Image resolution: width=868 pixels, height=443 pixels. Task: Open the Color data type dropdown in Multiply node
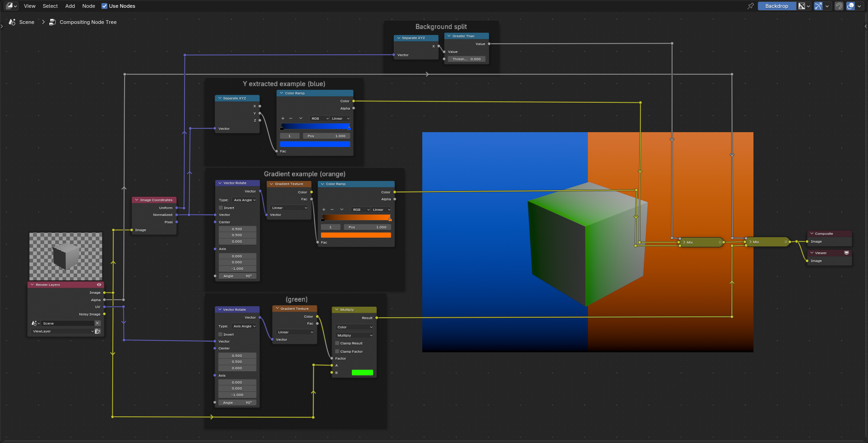[354, 327]
